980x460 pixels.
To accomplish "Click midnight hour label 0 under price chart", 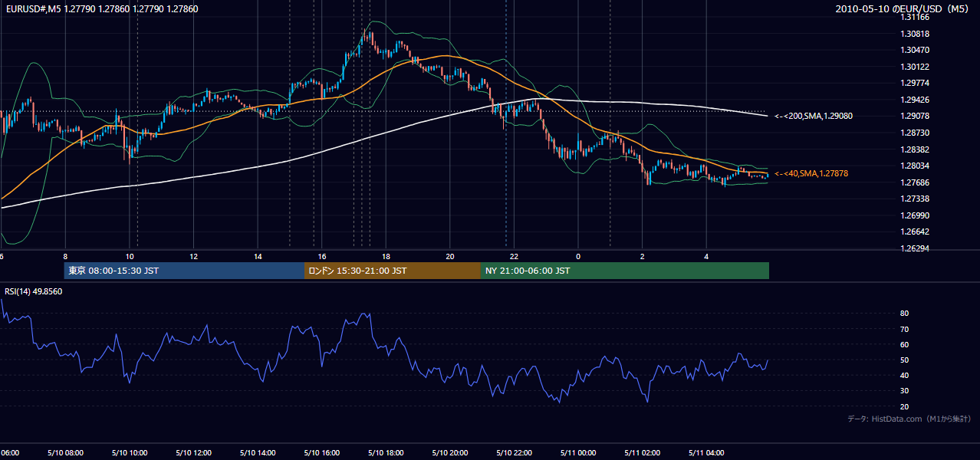I will [578, 256].
